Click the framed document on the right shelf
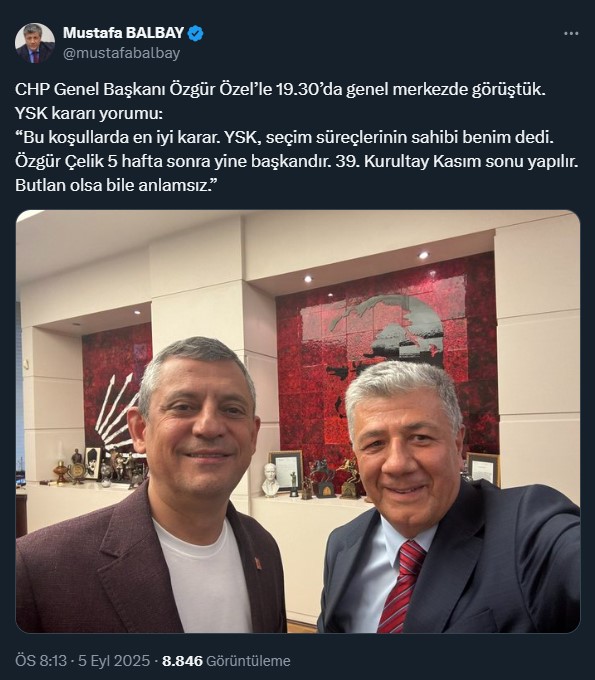This screenshot has height=680, width=595. click(x=484, y=468)
